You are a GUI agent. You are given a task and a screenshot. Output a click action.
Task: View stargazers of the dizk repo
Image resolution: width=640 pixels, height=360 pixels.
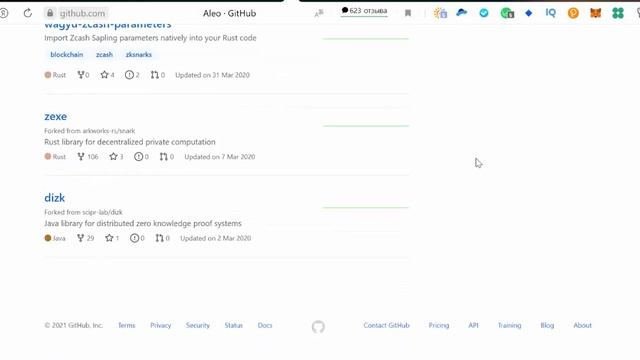[112, 238]
